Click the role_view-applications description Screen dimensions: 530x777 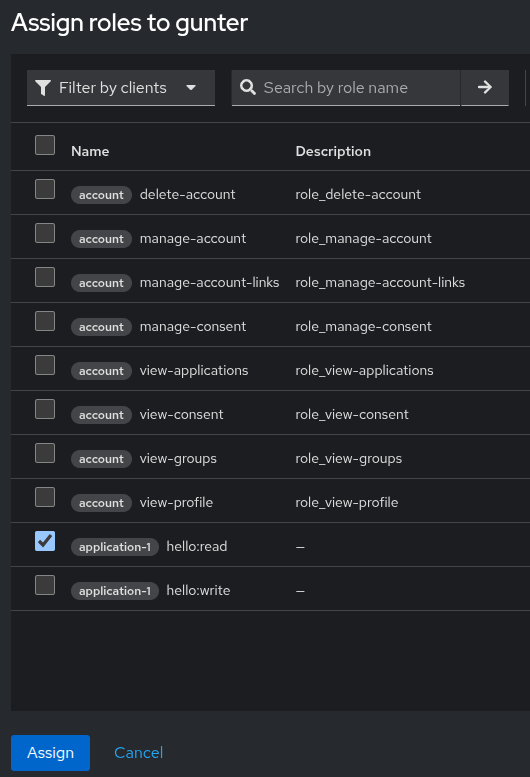(x=365, y=371)
